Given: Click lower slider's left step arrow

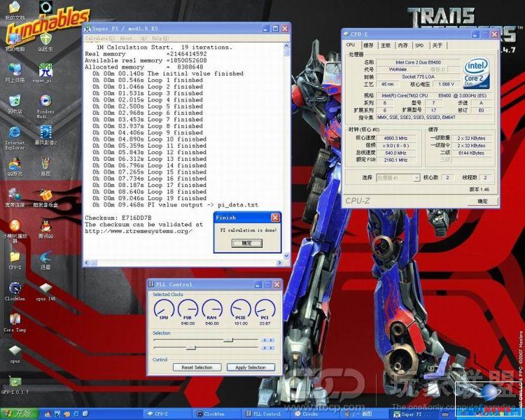Looking at the screenshot, I should coord(265,348).
